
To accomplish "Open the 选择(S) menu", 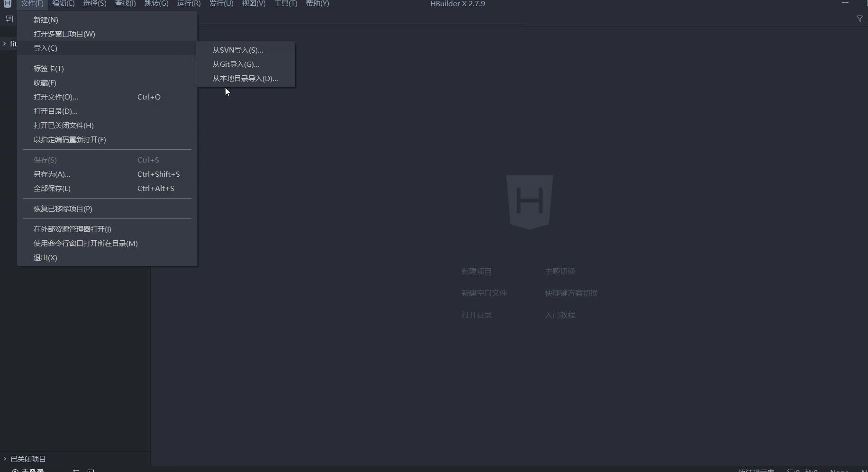I will click(95, 4).
